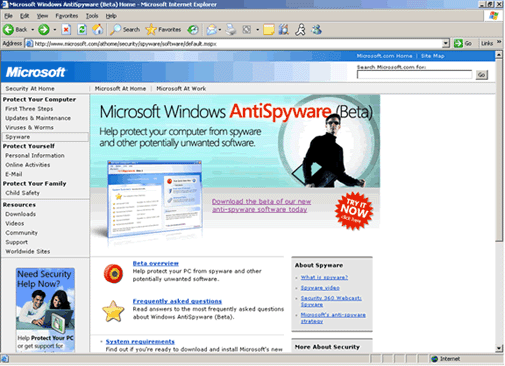Open the Microsoft At Work tab
The image size is (505, 366).
click(x=181, y=89)
